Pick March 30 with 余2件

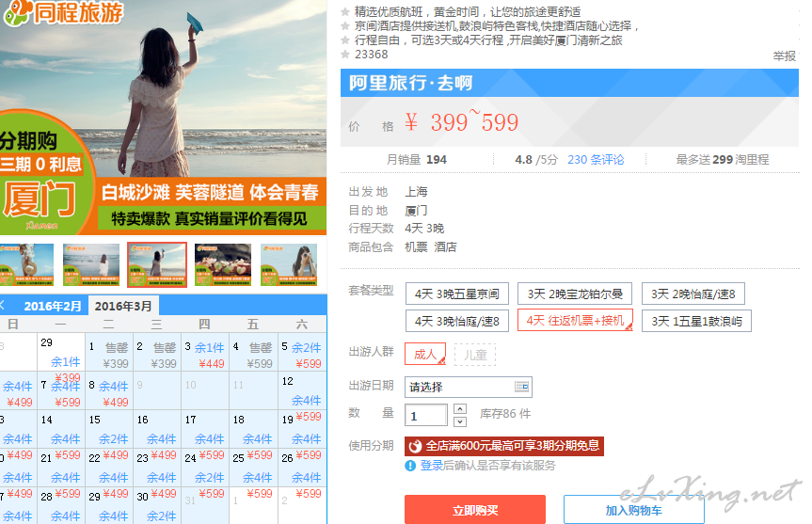coord(156,505)
